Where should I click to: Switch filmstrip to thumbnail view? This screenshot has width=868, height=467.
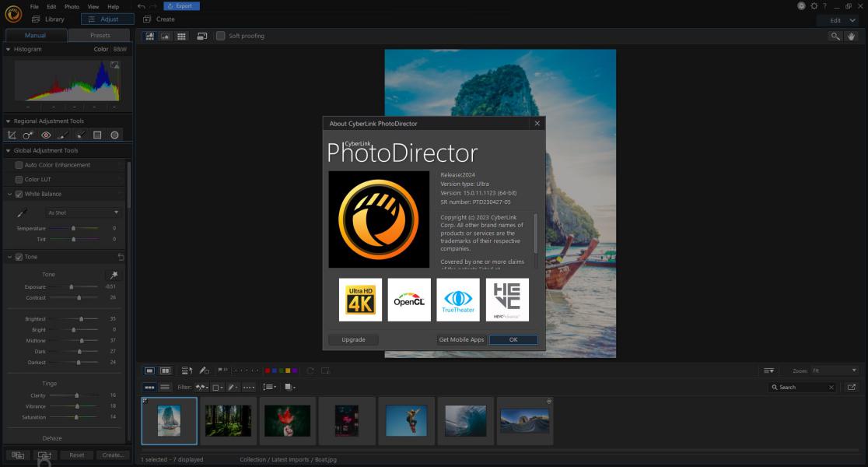click(x=149, y=388)
